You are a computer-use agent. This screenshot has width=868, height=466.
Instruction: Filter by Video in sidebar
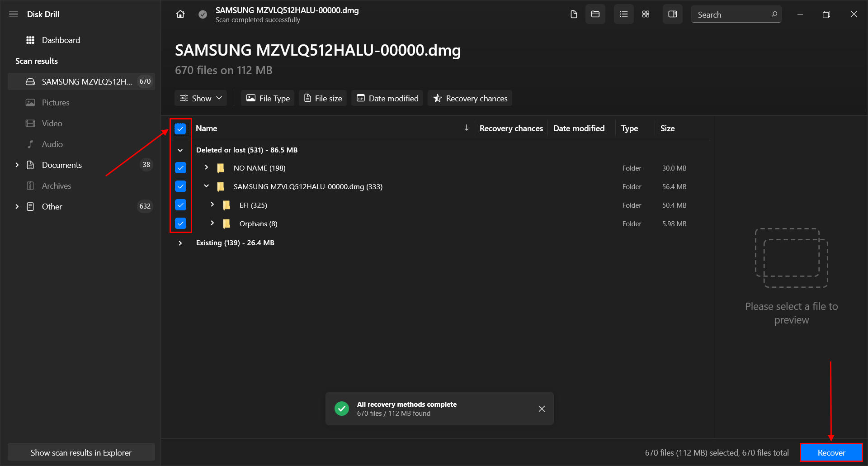(x=52, y=124)
